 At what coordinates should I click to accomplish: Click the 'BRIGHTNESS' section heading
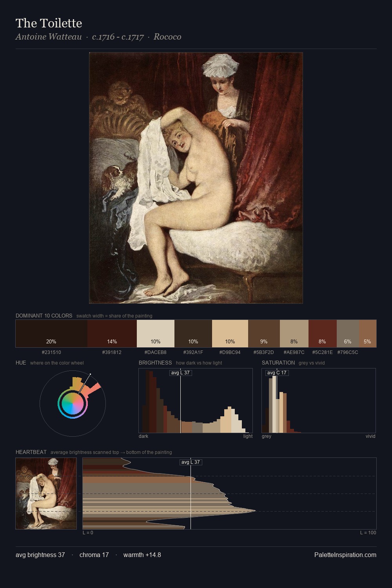click(155, 363)
